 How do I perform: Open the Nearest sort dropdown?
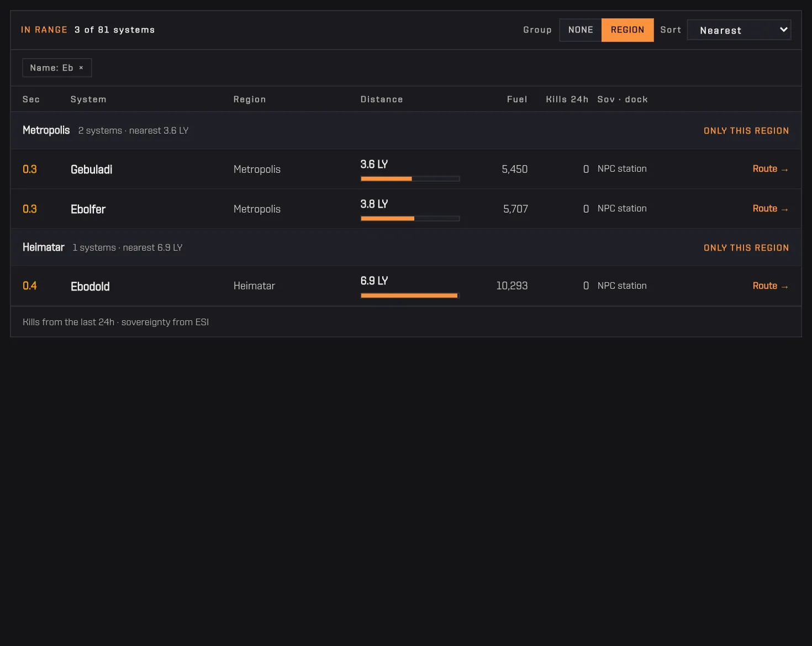[739, 30]
